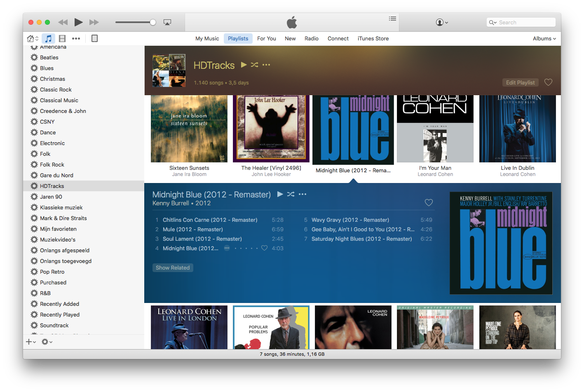Skip forward to next track
The height and width of the screenshot is (392, 584).
[x=94, y=22]
